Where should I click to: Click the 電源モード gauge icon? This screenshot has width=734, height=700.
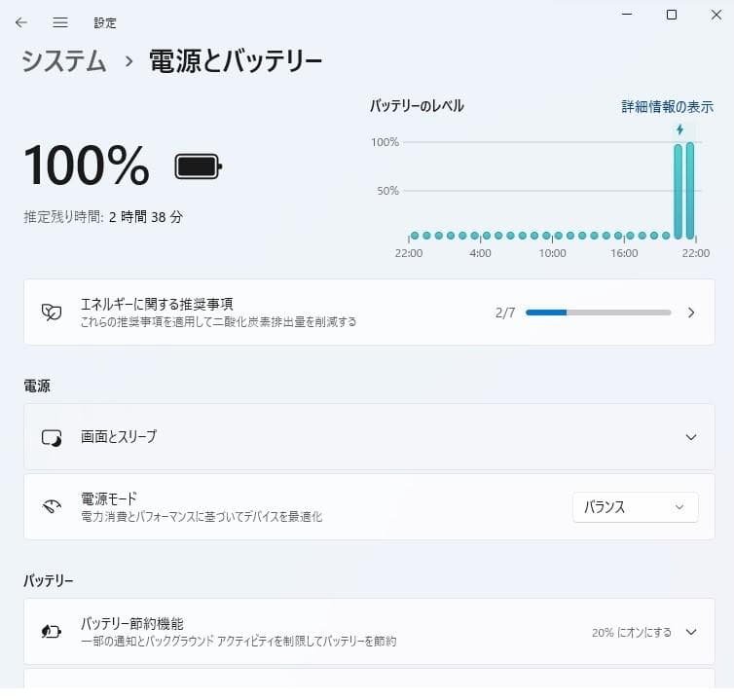52,506
